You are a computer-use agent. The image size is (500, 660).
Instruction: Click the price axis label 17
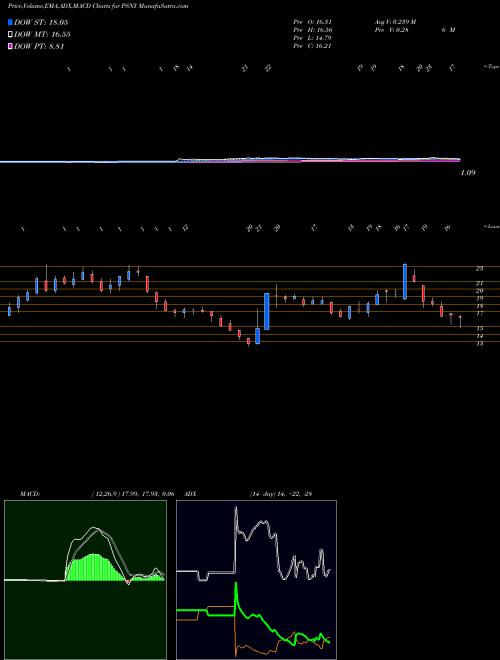pos(479,313)
